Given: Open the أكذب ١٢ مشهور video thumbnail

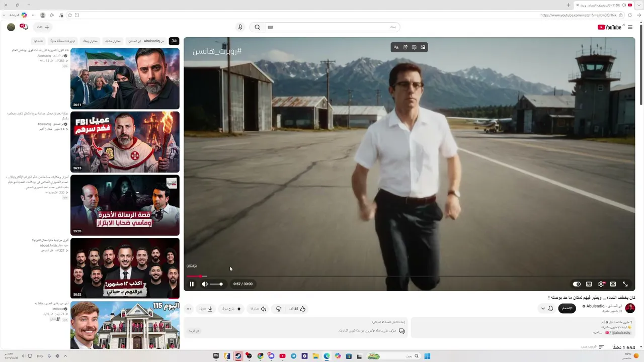Looking at the screenshot, I should click(x=125, y=268).
